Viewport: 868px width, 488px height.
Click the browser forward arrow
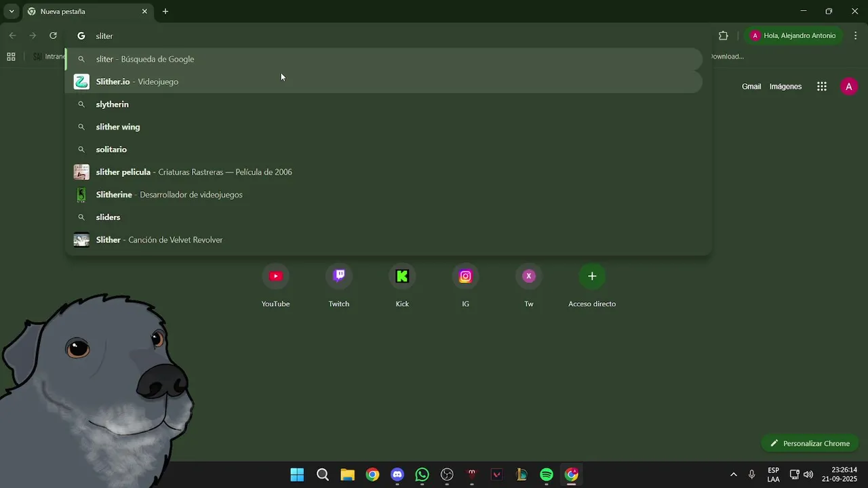(33, 36)
